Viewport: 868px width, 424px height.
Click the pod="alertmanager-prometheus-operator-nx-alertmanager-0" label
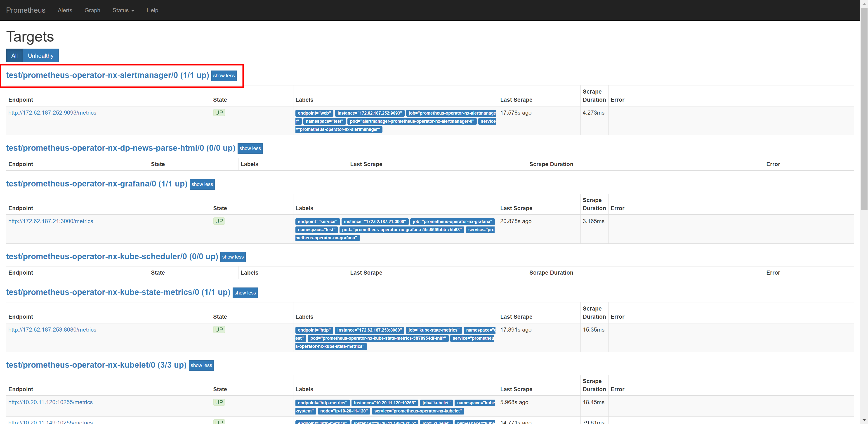point(412,121)
